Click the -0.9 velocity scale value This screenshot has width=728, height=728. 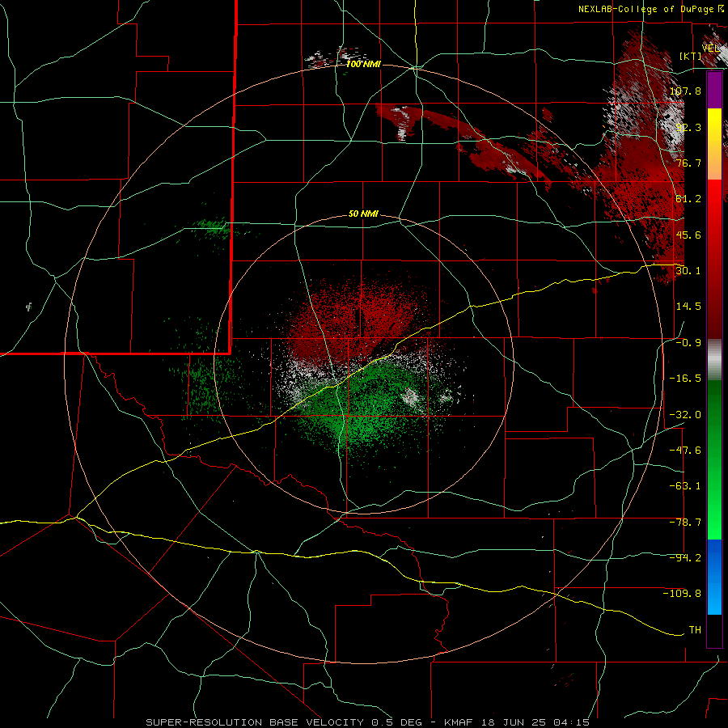point(688,343)
